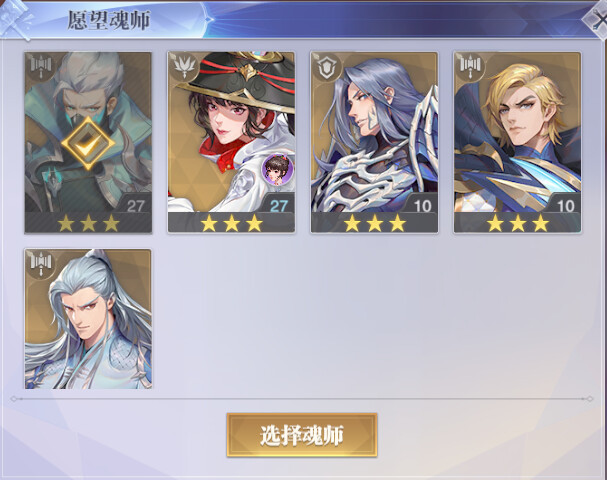This screenshot has height=480, width=607.
Task: Click the 选择魂师 confirm button
Action: click(x=302, y=435)
